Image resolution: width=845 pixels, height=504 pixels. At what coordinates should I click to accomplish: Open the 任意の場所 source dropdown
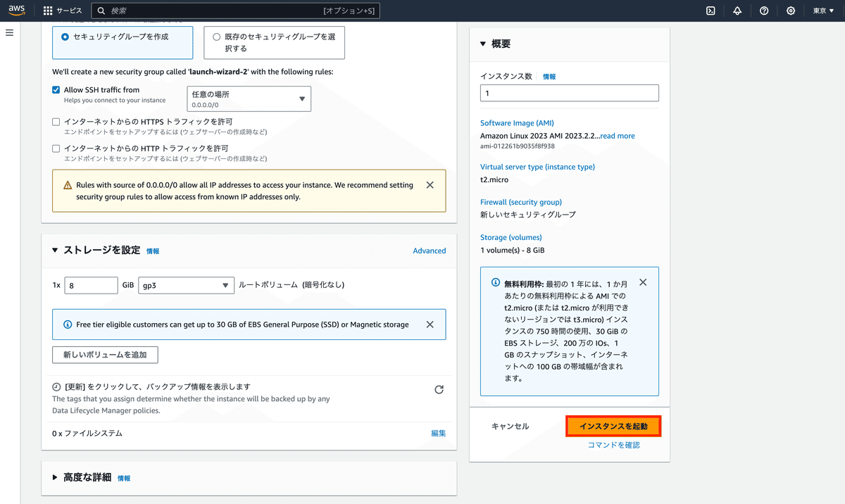point(249,99)
